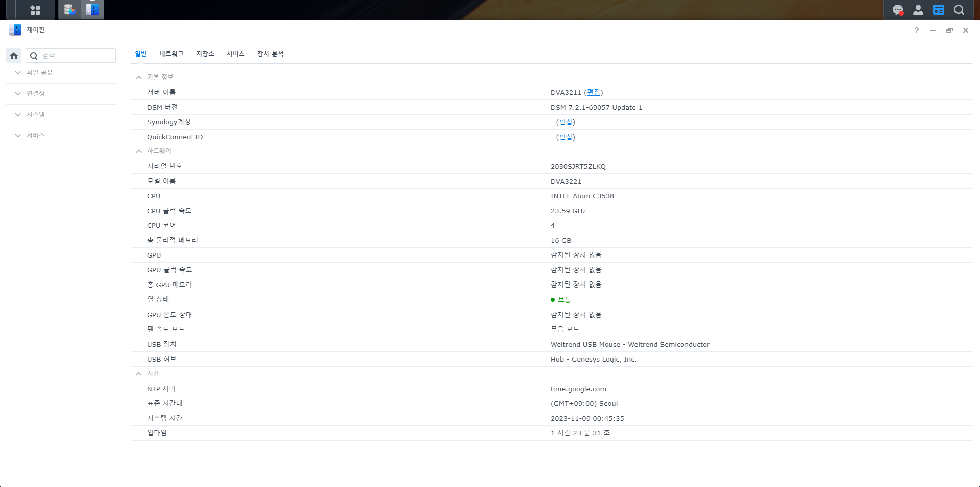
Task: Select the uptime value 1 시간 23 분
Action: point(580,433)
